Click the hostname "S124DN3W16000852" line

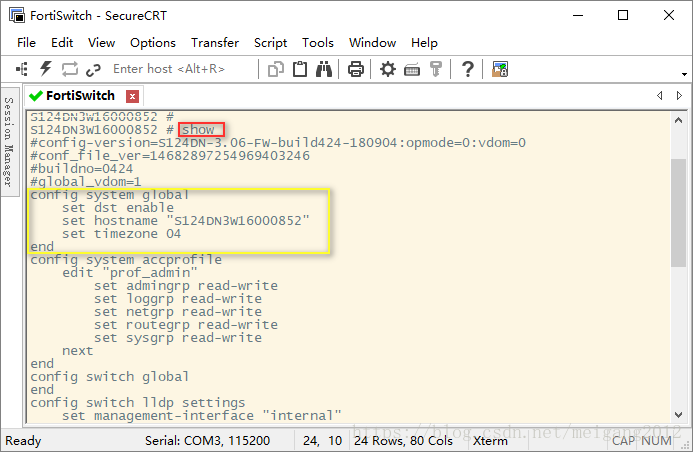click(x=186, y=220)
